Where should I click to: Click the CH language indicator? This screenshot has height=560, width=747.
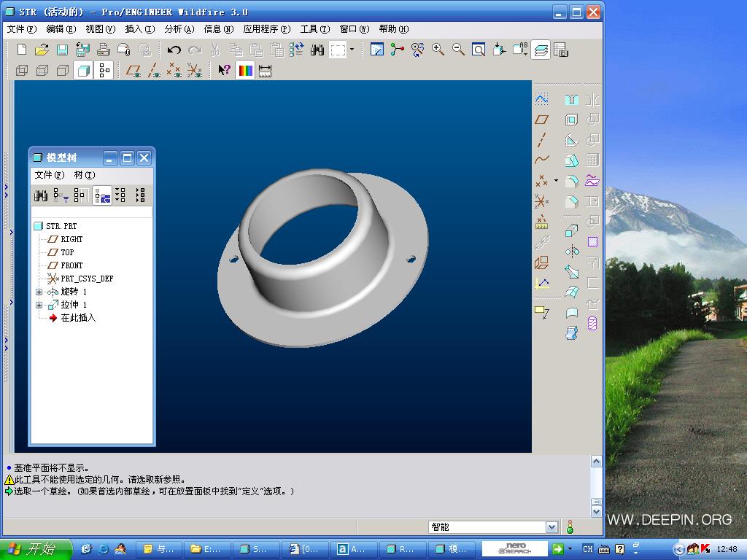(x=587, y=549)
